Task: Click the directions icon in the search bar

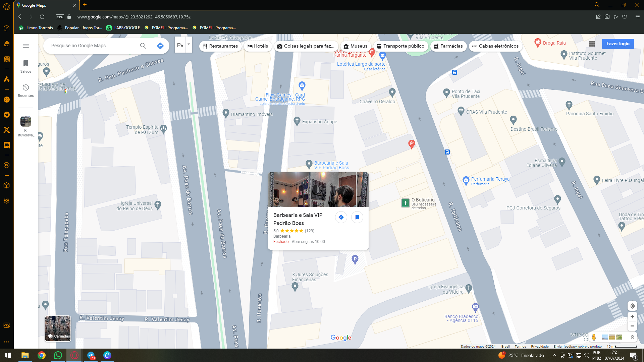Action: (160, 46)
